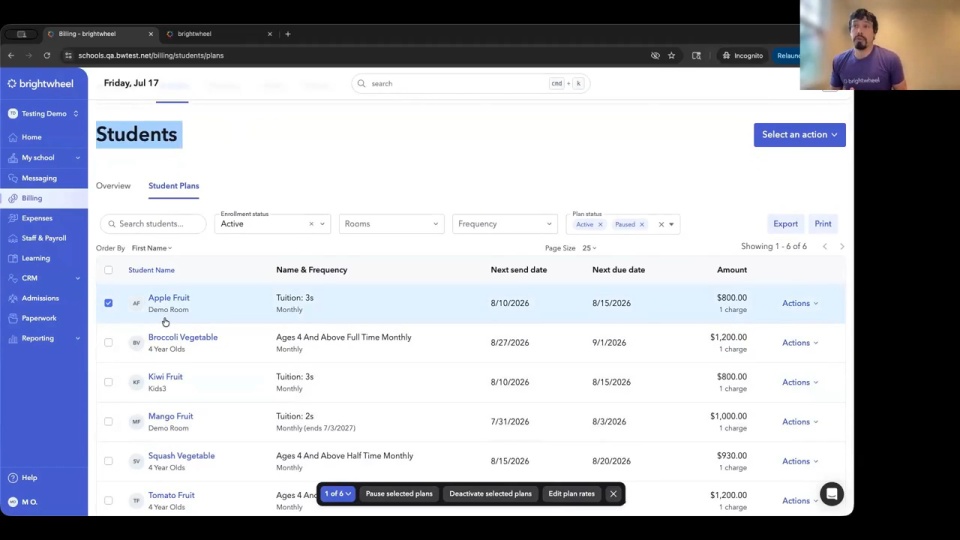
Task: Open Squash Vegetable student link
Action: (181, 456)
